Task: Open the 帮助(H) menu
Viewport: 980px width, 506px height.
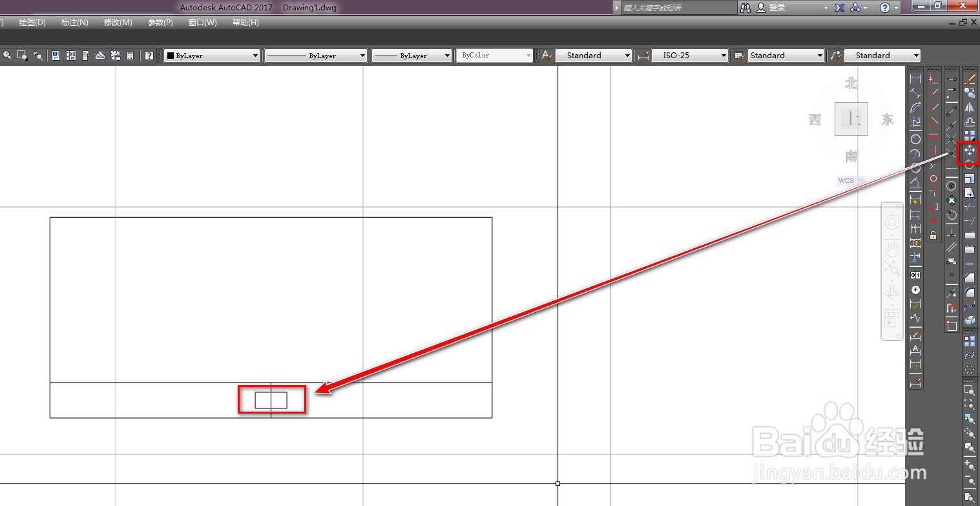Action: click(x=245, y=23)
